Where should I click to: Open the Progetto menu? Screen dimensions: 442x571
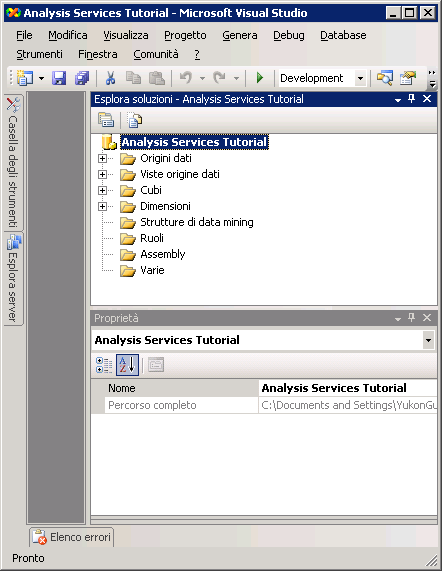(185, 35)
